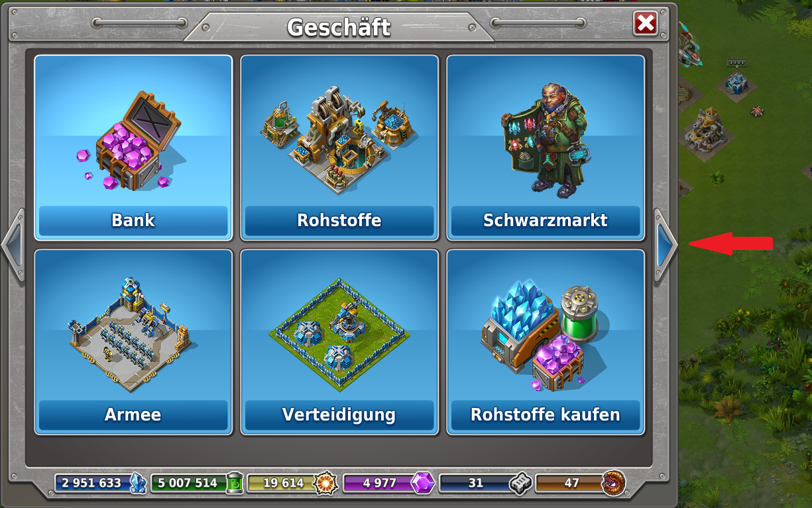Click the purple gem currency icon
Screen dimensions: 812x508
point(422,483)
